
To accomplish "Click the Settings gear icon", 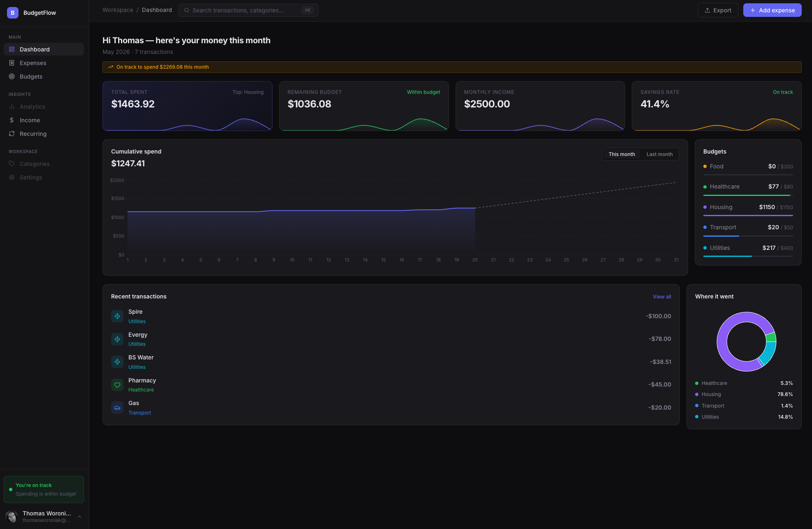I will point(12,177).
